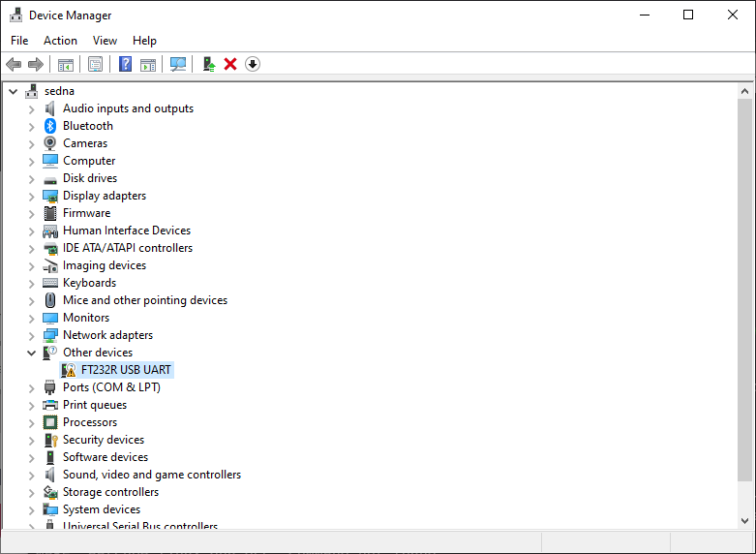Select the Software devices label

click(106, 457)
